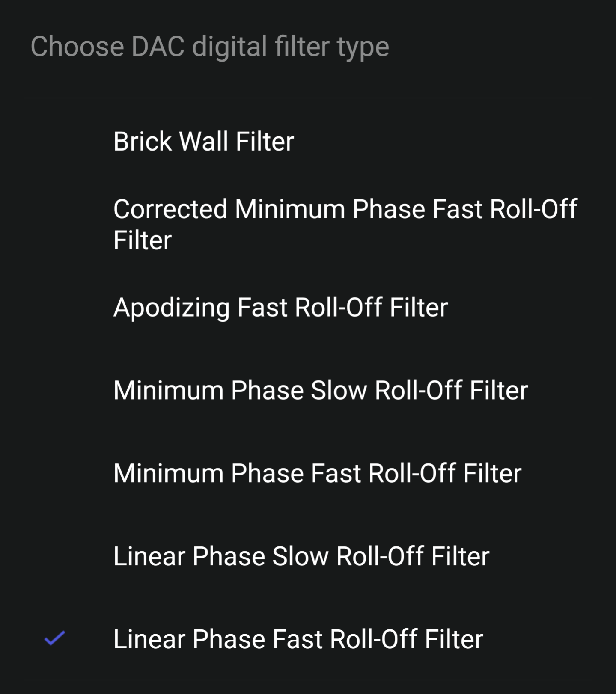Click the dialog heading about DAC filter
The image size is (616, 694).
[x=210, y=46]
